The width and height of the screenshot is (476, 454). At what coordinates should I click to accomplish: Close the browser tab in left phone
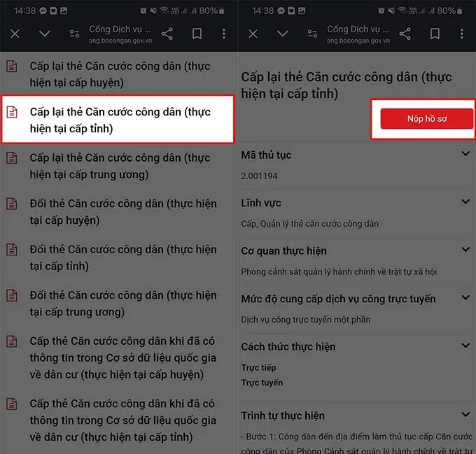coord(15,34)
